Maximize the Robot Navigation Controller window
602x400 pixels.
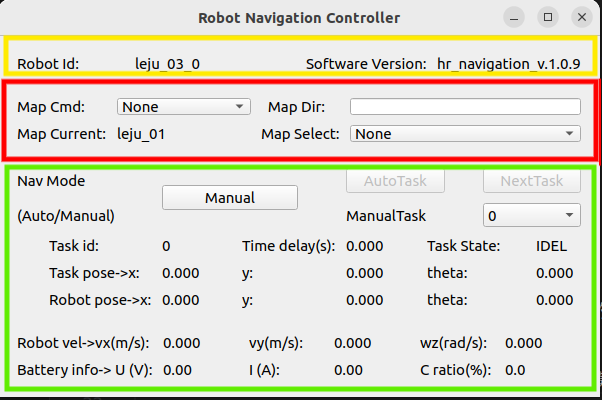[547, 17]
